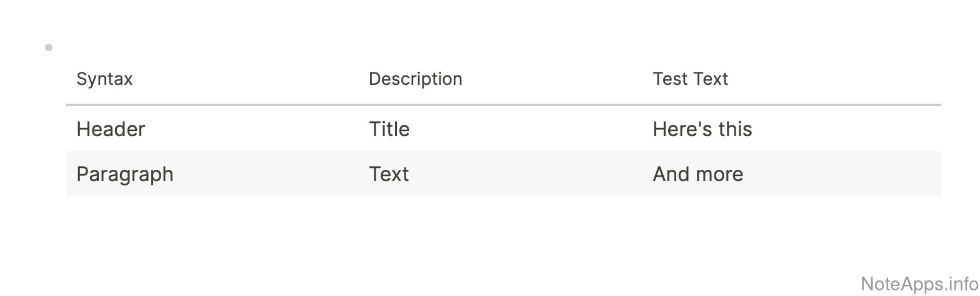The width and height of the screenshot is (980, 296).
Task: Click the "Description" column header
Action: [415, 79]
